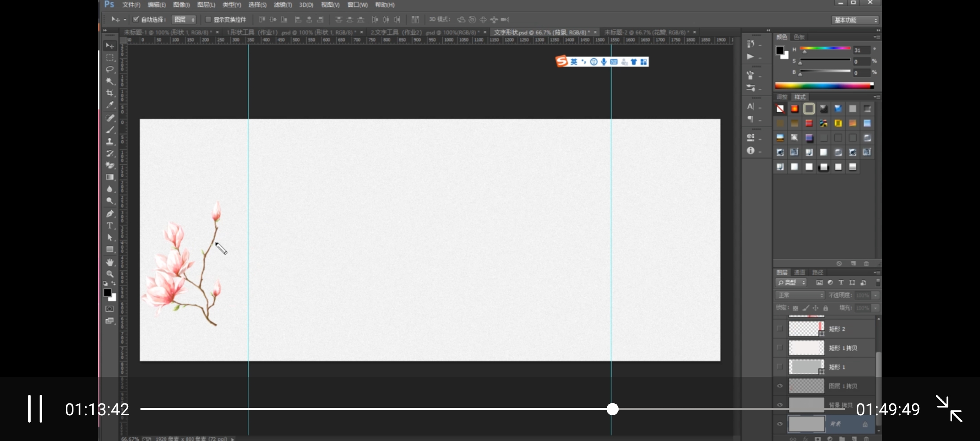Click the hue color spectrum bar

823,85
